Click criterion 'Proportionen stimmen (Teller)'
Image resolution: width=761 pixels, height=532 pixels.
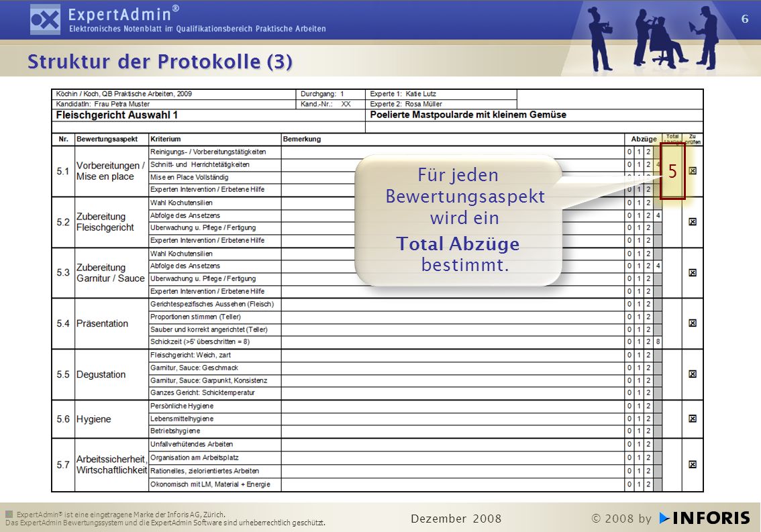pos(195,317)
